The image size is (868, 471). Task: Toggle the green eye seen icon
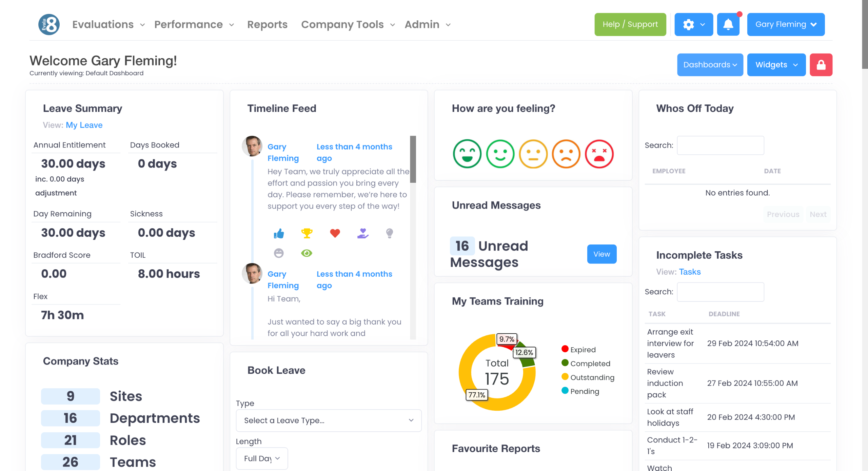pyautogui.click(x=307, y=253)
